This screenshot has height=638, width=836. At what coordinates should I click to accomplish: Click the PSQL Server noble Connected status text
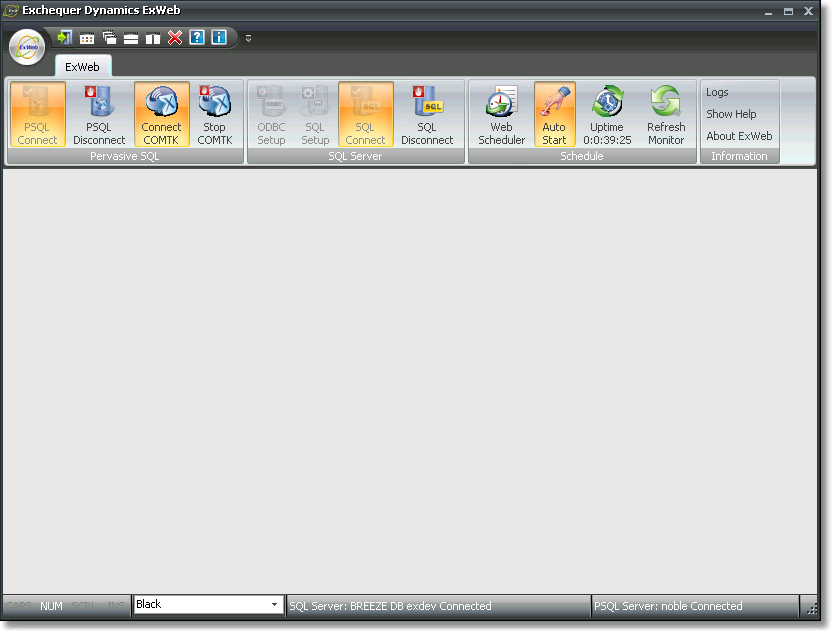coord(668,607)
